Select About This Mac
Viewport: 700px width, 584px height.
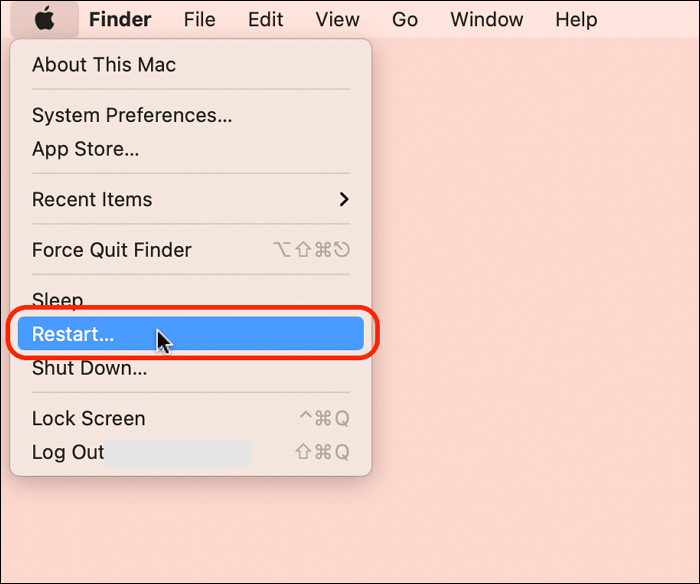104,65
